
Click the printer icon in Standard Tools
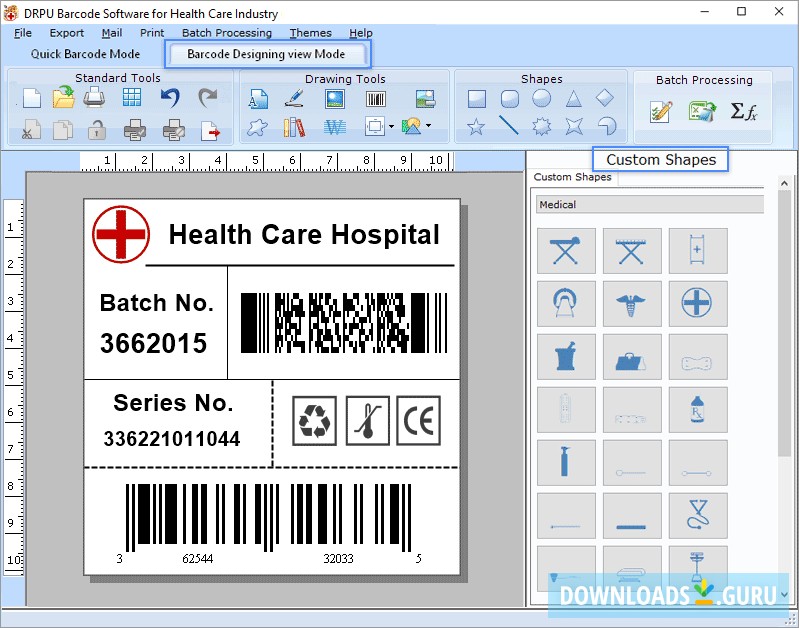point(94,97)
